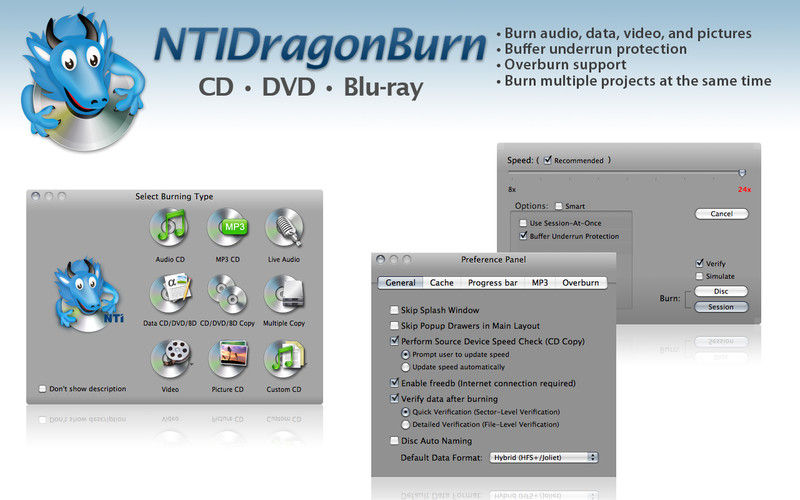
Task: Click the Preference Panel title text
Action: (x=493, y=259)
